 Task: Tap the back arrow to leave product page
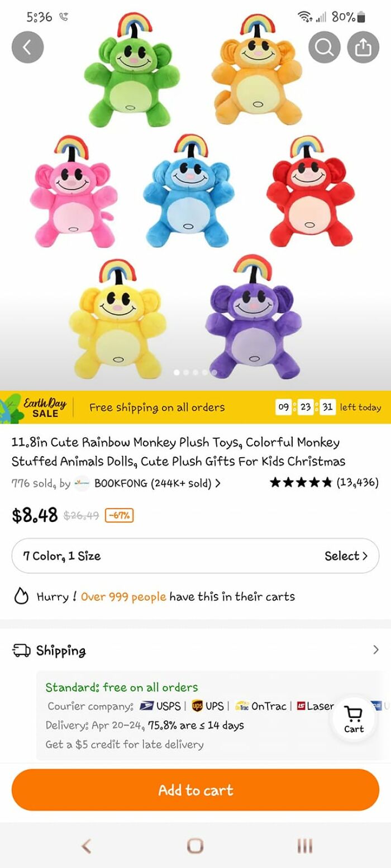pyautogui.click(x=27, y=47)
